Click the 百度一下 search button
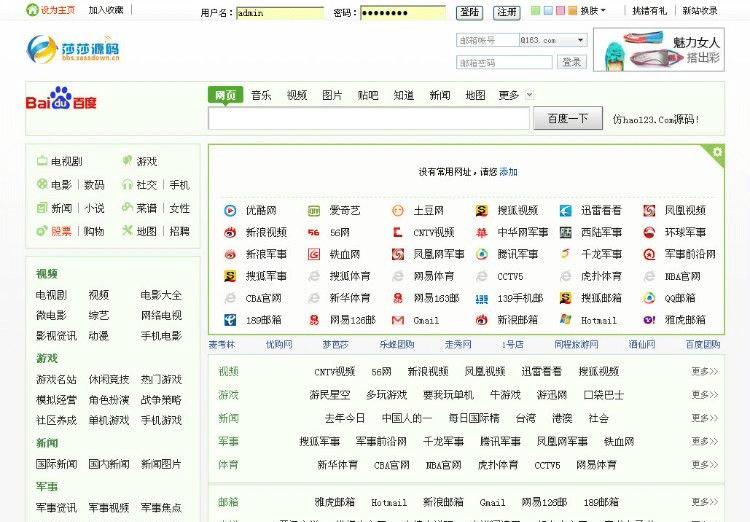The image size is (750, 522). [x=568, y=118]
